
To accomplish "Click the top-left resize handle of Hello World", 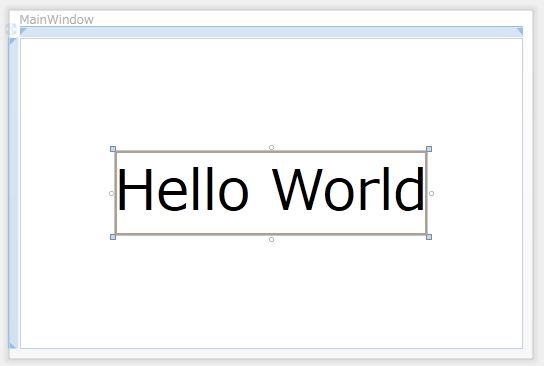I will 113,149.
